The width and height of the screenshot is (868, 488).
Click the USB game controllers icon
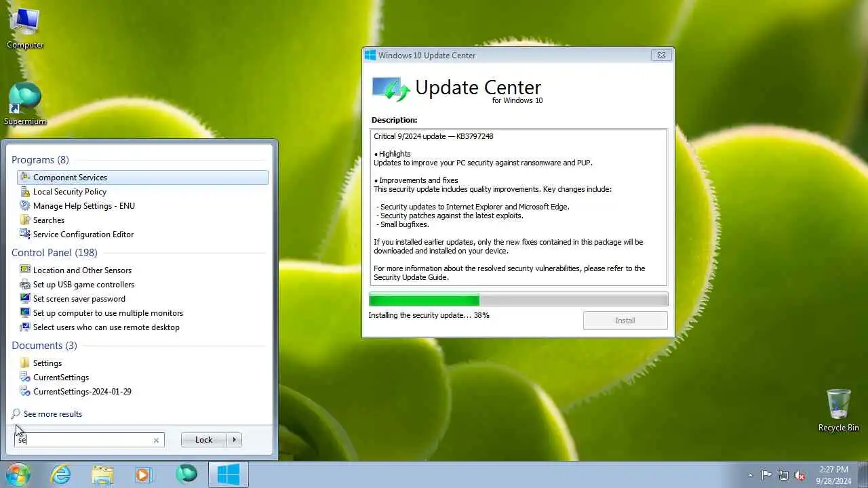[x=25, y=285]
